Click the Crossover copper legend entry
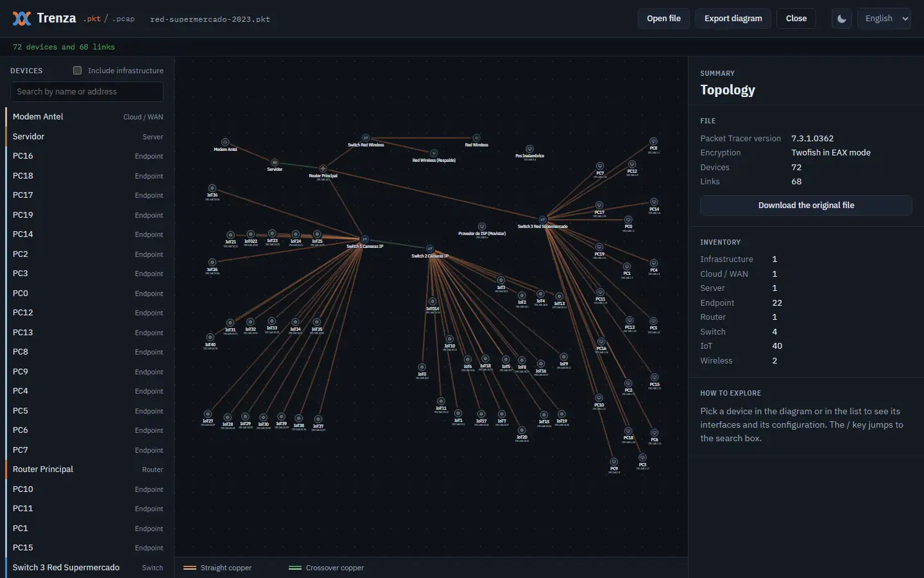 [326, 568]
